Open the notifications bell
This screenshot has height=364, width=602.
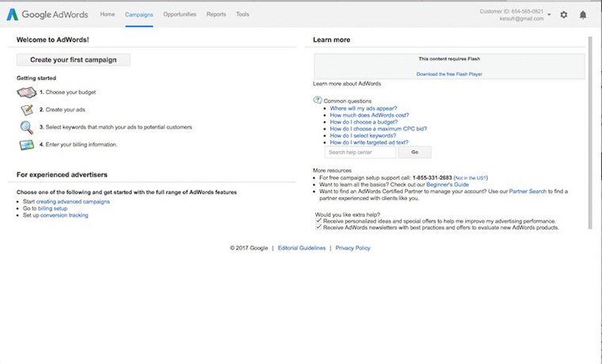point(583,15)
